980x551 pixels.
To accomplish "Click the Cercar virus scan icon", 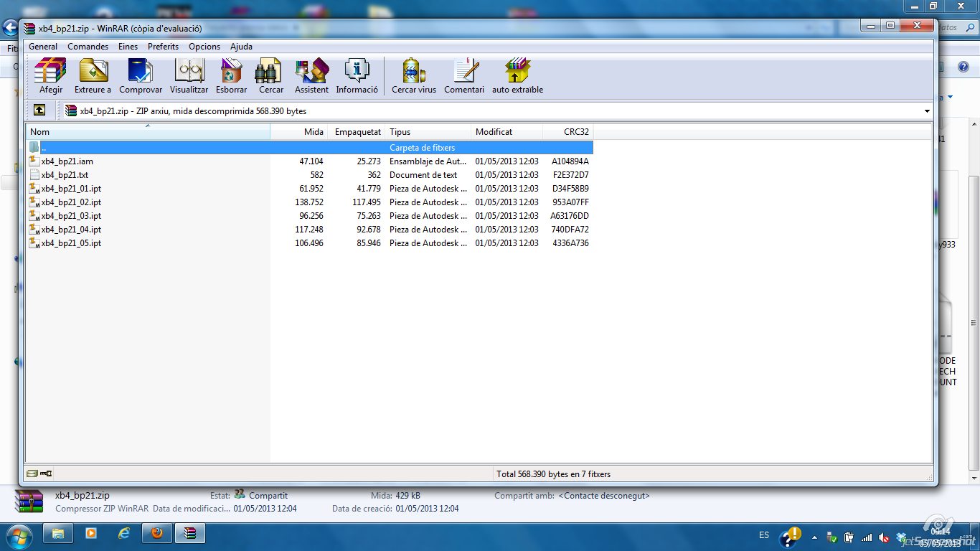I will [x=413, y=76].
